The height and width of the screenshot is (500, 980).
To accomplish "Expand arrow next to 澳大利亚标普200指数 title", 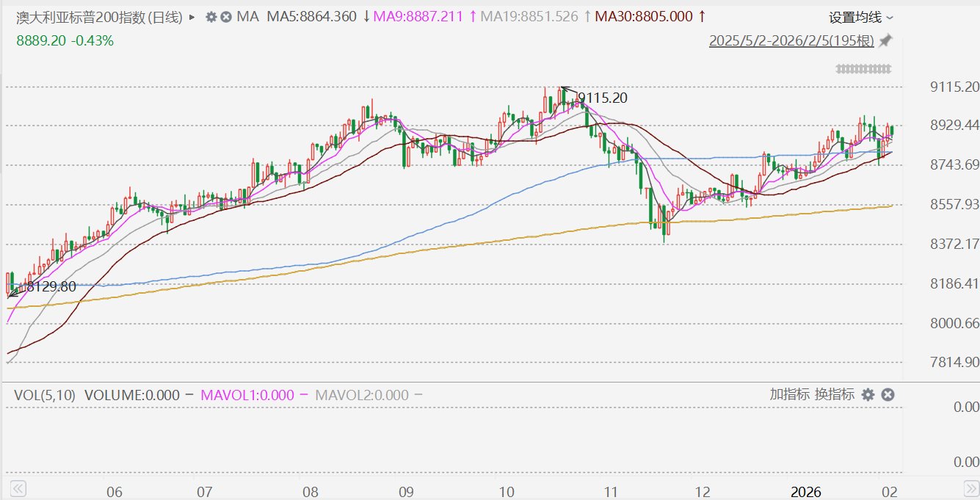I will [x=193, y=17].
